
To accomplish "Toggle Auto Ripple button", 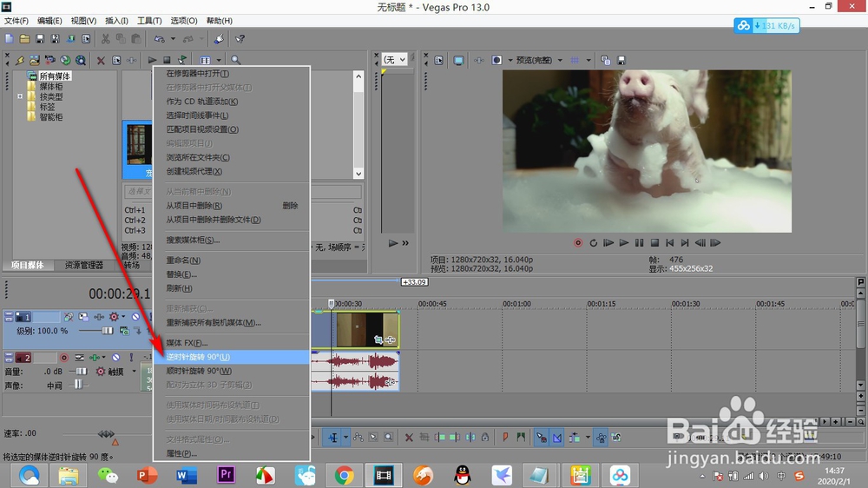I will [x=575, y=438].
